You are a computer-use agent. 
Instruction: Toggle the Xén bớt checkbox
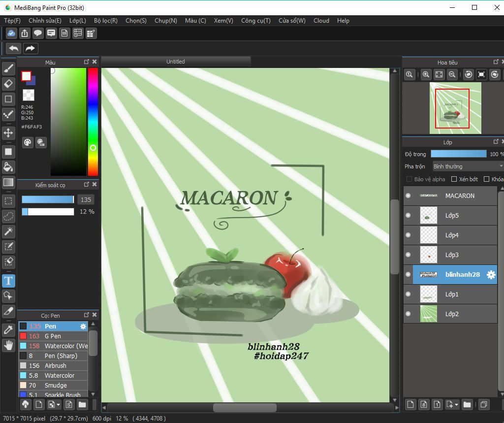tap(454, 179)
